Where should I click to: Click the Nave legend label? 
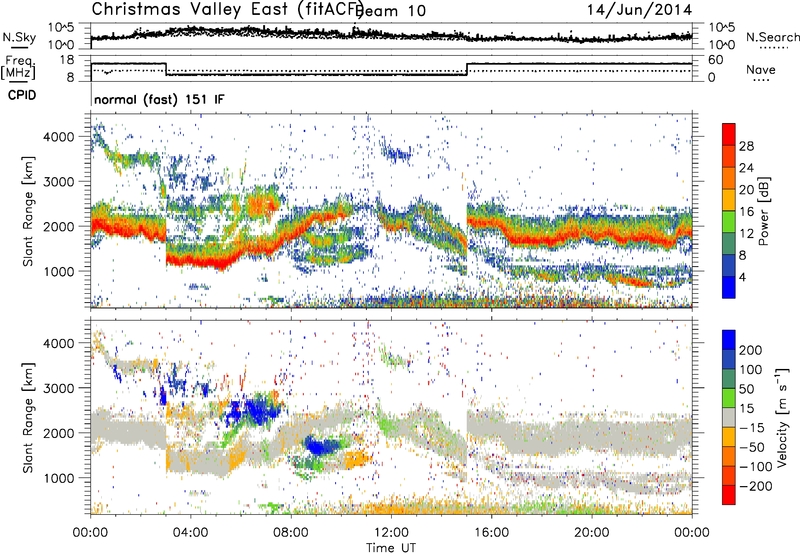coord(761,69)
